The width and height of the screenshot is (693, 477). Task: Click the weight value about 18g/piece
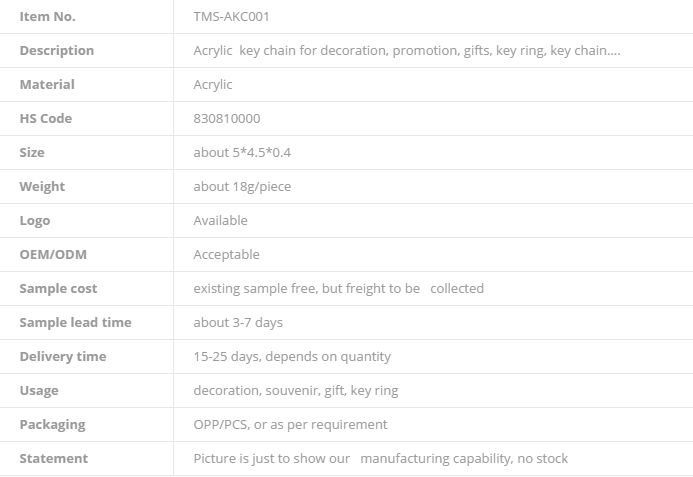242,187
